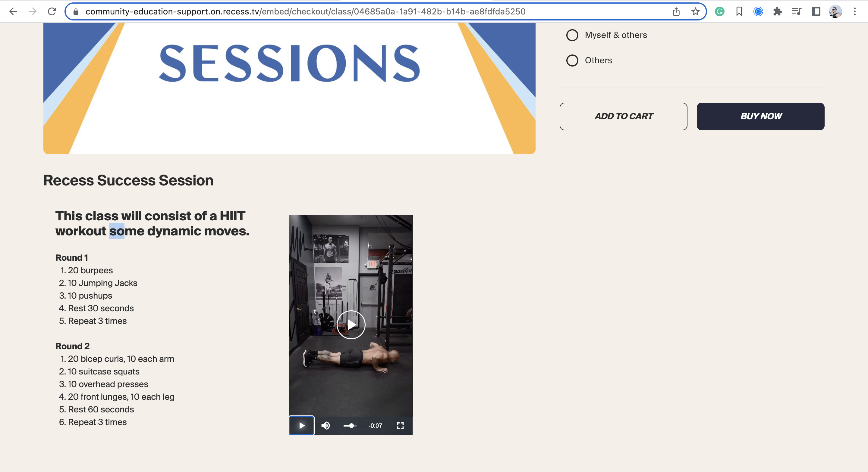Open Grammarly extension icon

(x=719, y=12)
